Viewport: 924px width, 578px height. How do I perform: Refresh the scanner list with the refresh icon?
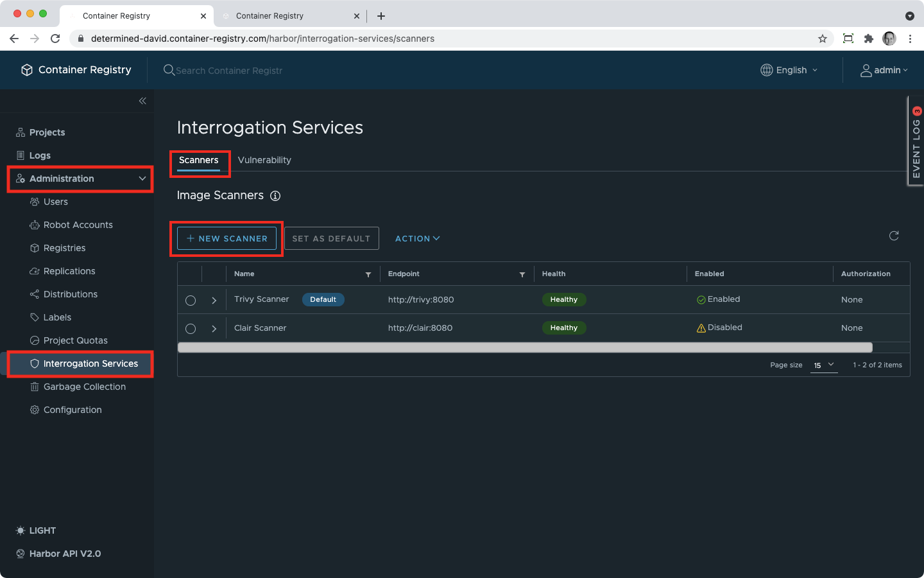(894, 236)
